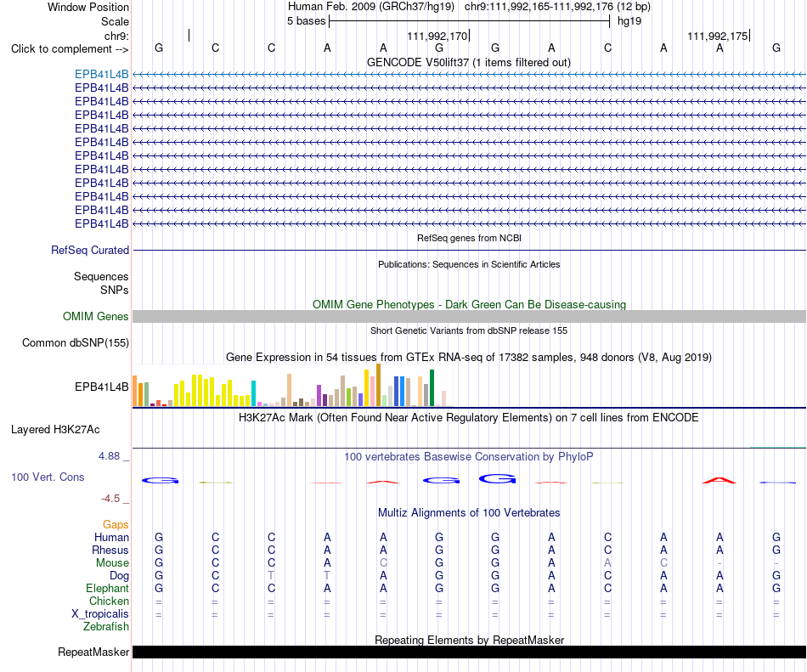Click the black RepeatMasker item bar
Viewport: 807px width, 672px height.
(469, 652)
